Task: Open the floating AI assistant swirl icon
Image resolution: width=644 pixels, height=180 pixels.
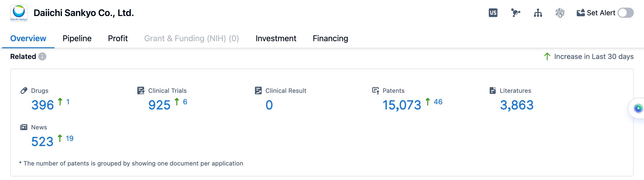Action: click(x=638, y=108)
